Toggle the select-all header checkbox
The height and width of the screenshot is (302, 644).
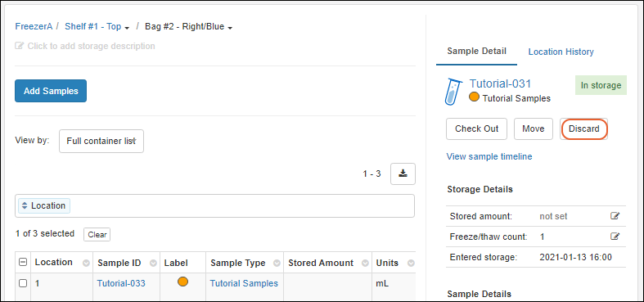[24, 262]
